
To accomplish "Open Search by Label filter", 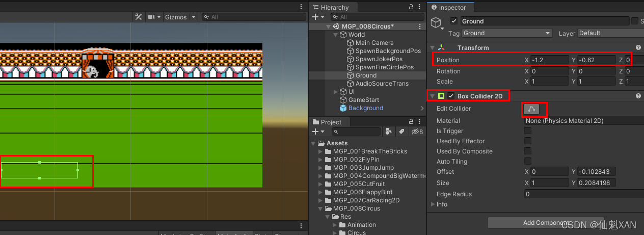I will pyautogui.click(x=401, y=132).
